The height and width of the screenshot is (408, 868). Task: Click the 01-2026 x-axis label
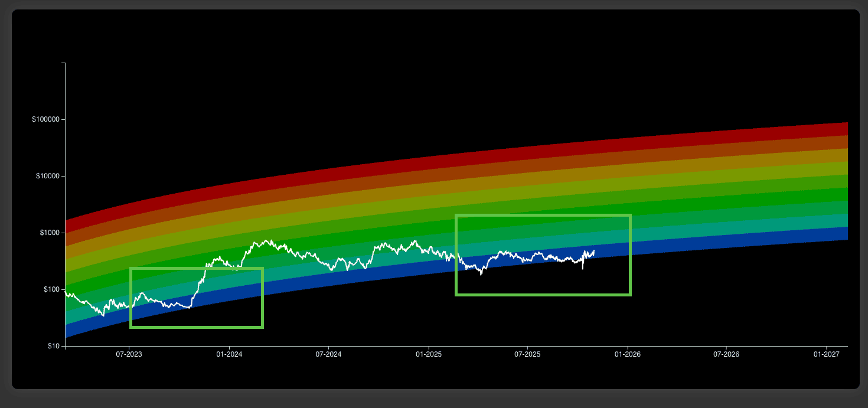coord(627,354)
